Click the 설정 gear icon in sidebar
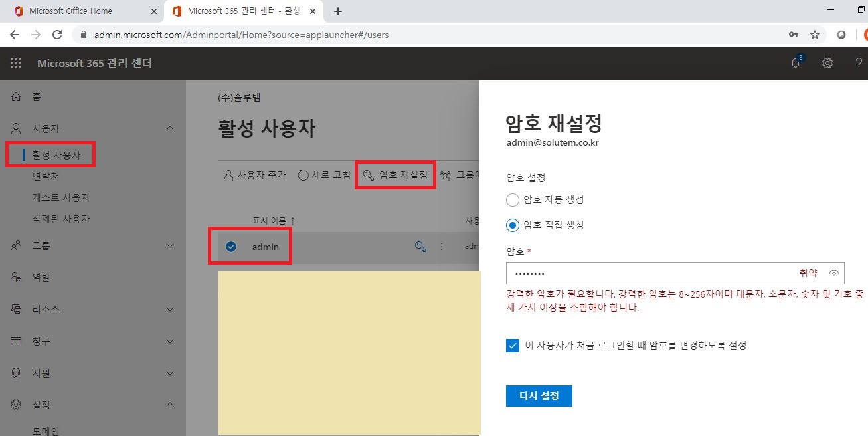868x436 pixels. point(17,405)
